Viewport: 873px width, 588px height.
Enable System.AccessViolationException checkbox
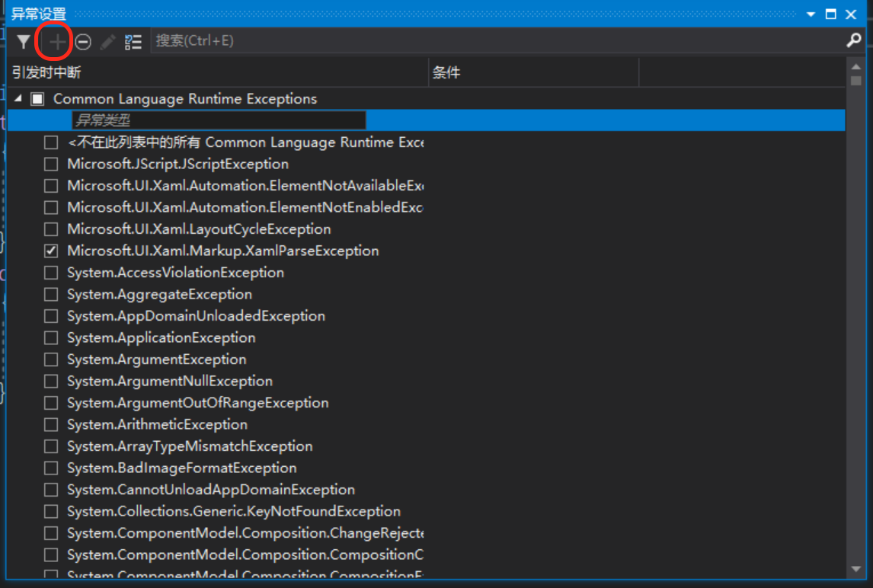51,273
